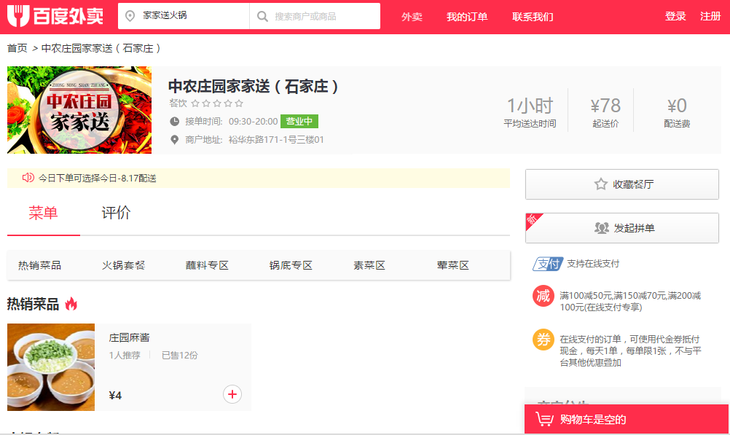
Task: Click the group icon in 发起拼单
Action: tap(602, 228)
